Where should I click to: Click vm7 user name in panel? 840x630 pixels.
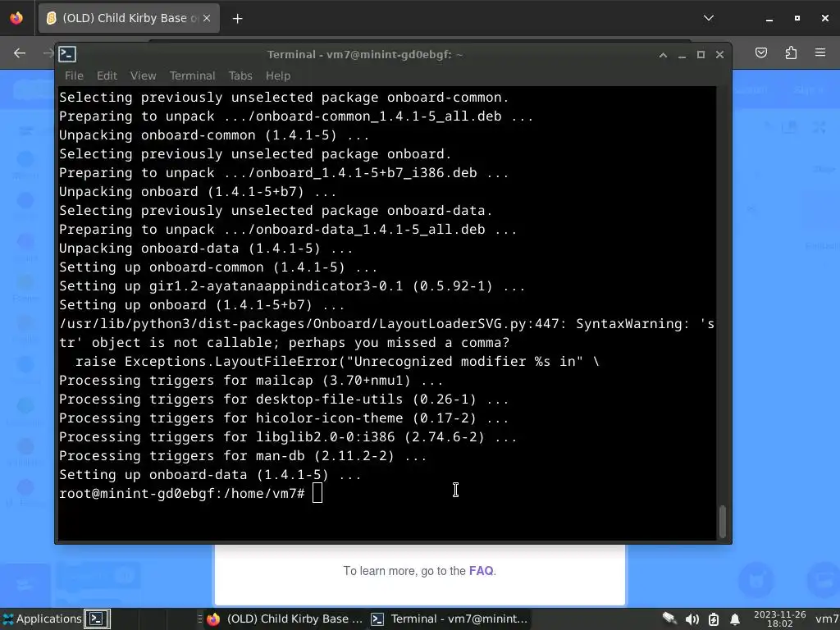tap(827, 619)
